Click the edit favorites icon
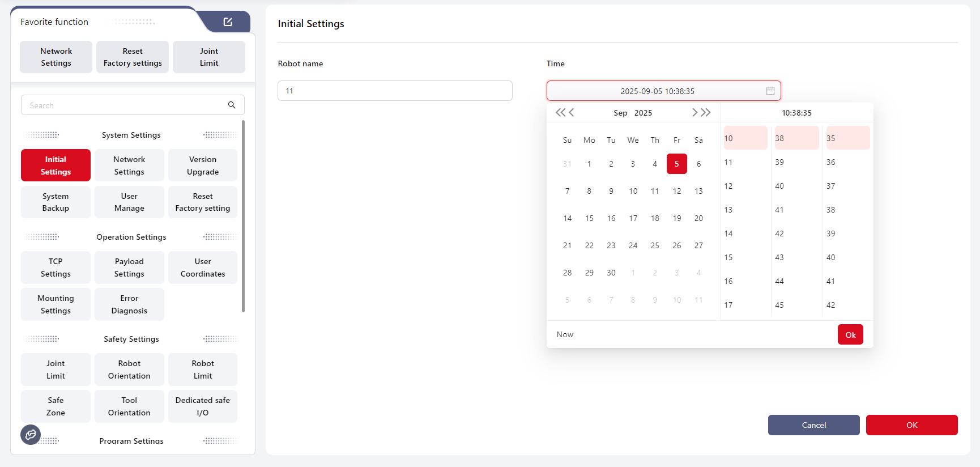The image size is (980, 467). coord(228,22)
